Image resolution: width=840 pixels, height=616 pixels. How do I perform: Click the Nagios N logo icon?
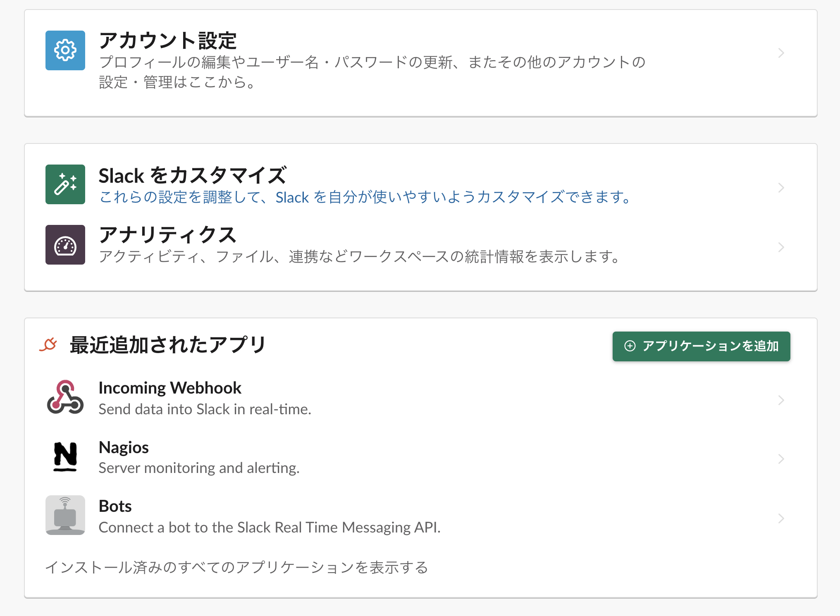65,456
